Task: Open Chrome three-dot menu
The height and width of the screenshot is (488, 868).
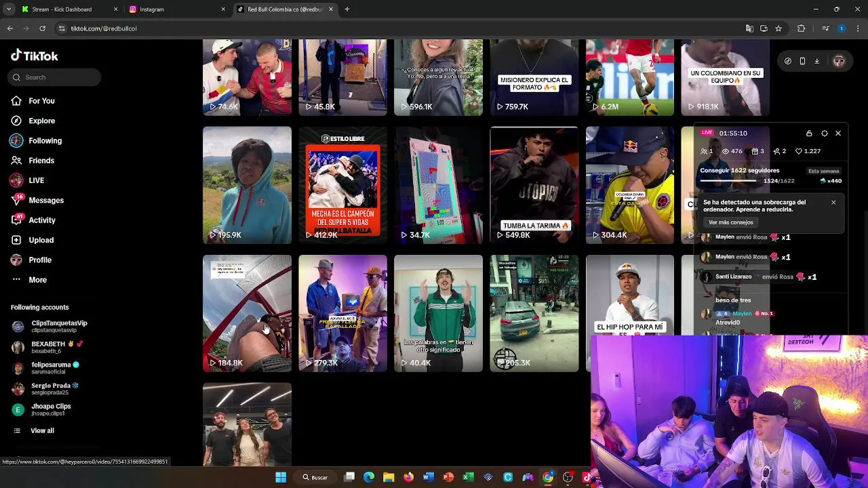Action: pyautogui.click(x=858, y=28)
